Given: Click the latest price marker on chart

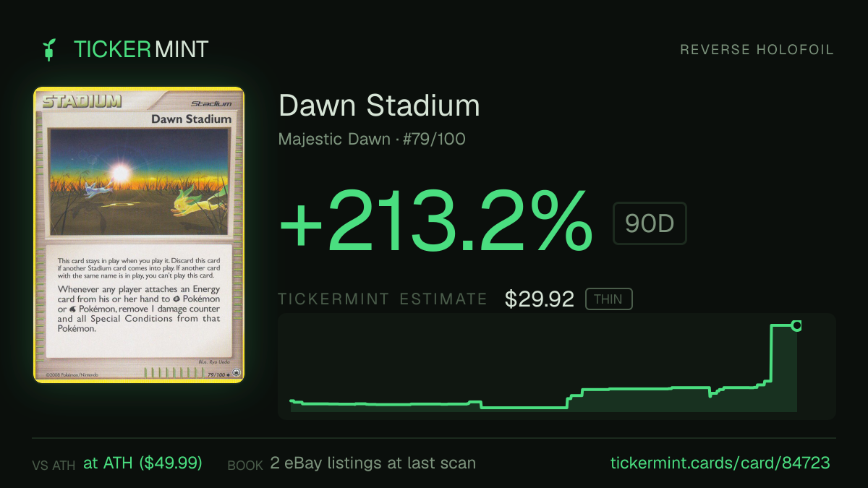Looking at the screenshot, I should [x=797, y=326].
